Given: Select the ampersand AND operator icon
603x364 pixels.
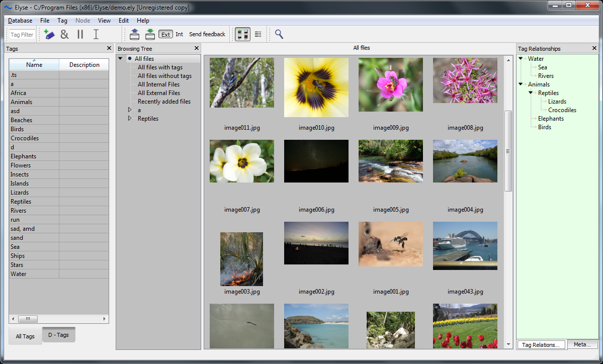Looking at the screenshot, I should click(64, 34).
